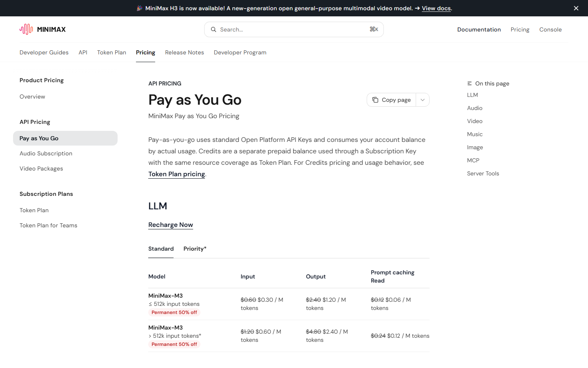Click the Subscription Plans sidebar heading
Viewport: 588px width, 368px height.
point(46,194)
